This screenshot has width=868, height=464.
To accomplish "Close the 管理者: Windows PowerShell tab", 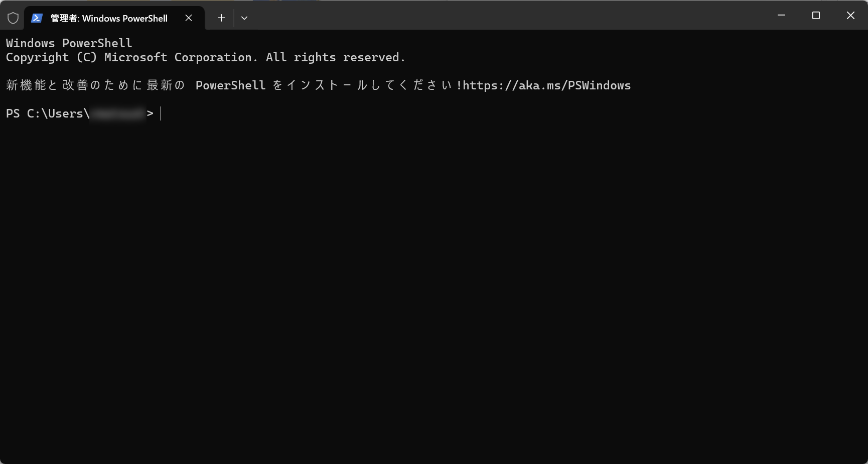I will (189, 18).
